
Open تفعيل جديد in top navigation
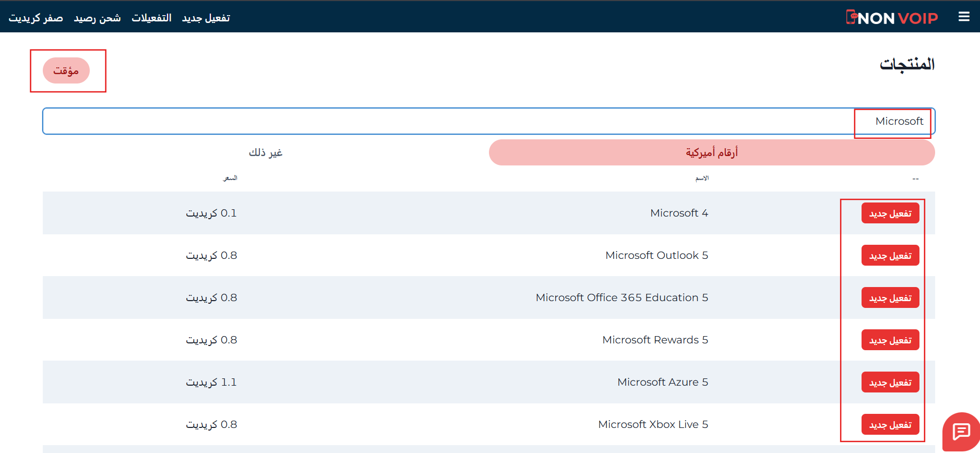coord(206,18)
